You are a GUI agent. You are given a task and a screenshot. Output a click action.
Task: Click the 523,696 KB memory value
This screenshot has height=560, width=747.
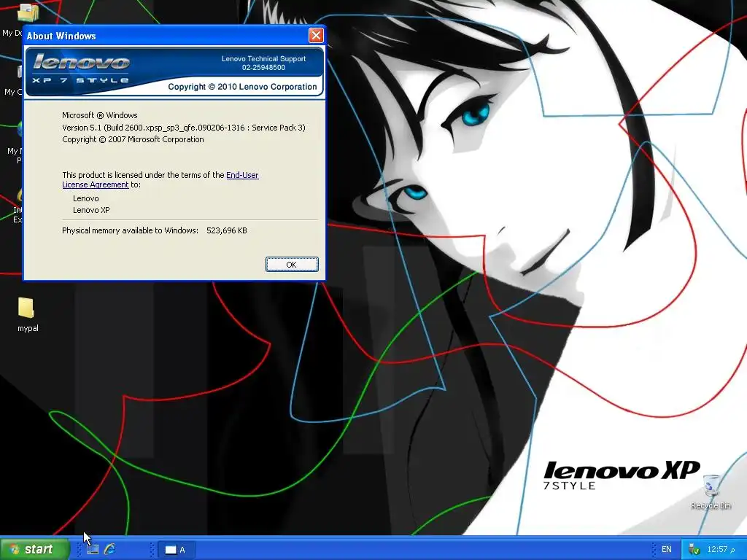227,230
